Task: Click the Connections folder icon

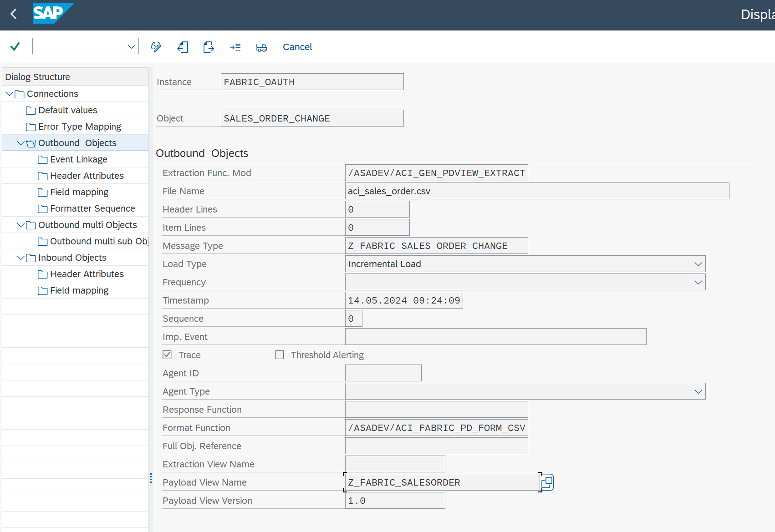Action: [x=20, y=94]
